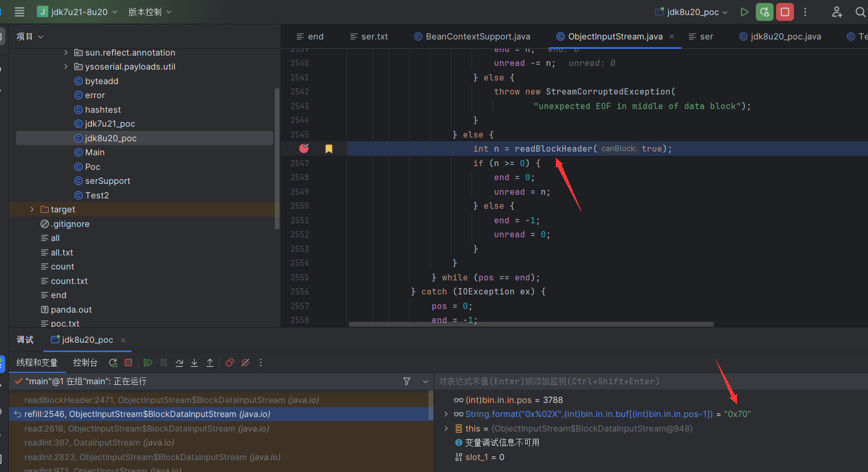Screen dimensions: 868x472
Task: Rerun debug in the debug toolbar
Action: coord(113,362)
